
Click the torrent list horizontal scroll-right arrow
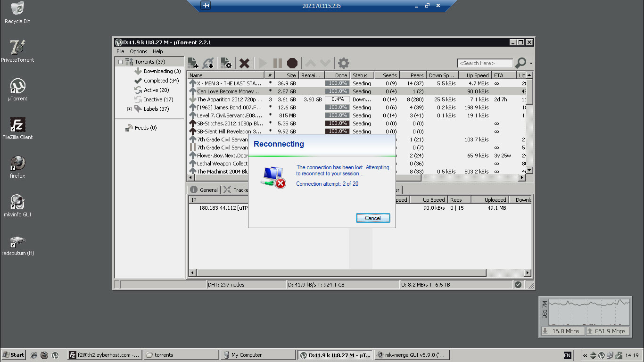coord(522,178)
